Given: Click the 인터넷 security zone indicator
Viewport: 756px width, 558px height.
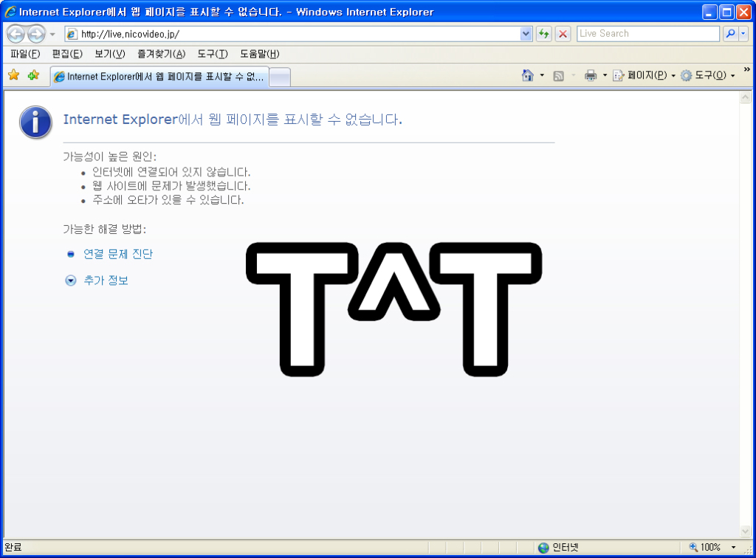Looking at the screenshot, I should [x=558, y=548].
